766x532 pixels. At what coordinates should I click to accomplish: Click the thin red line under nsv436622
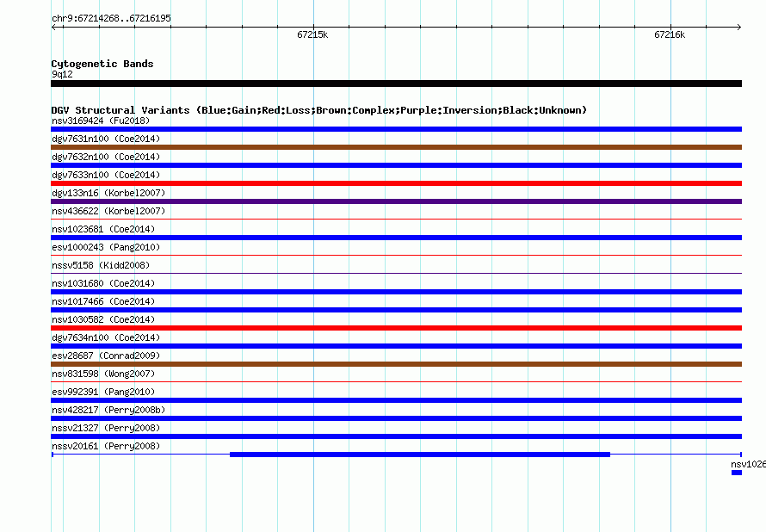[x=396, y=220]
